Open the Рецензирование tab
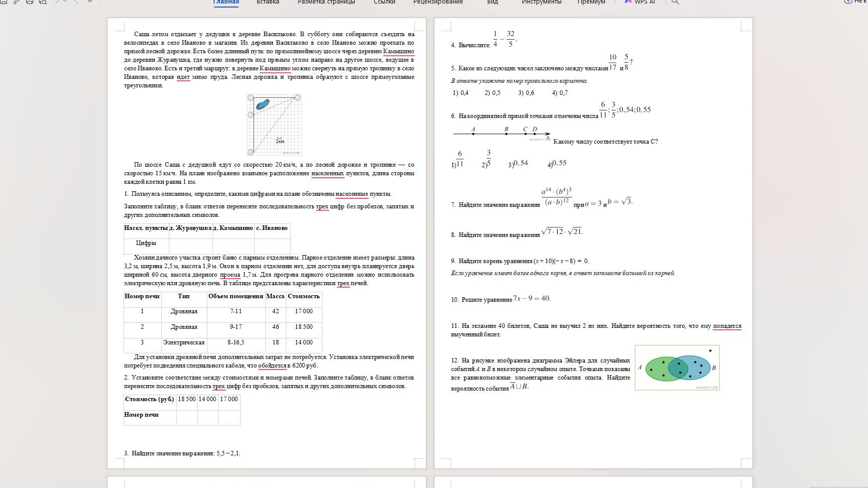Screen dimensions: 868x488 438,2
